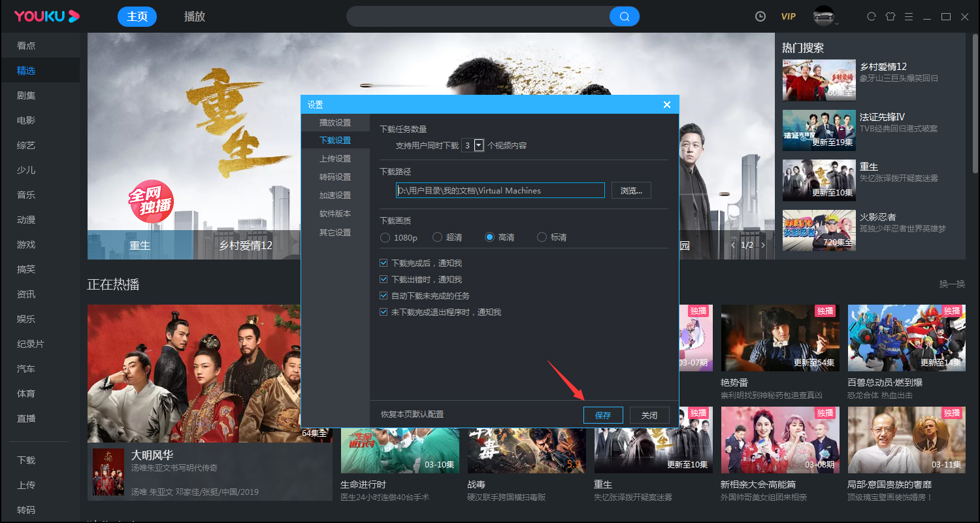This screenshot has height=523, width=980.
Task: Switch to the 播放设置 settings tab
Action: coord(337,122)
